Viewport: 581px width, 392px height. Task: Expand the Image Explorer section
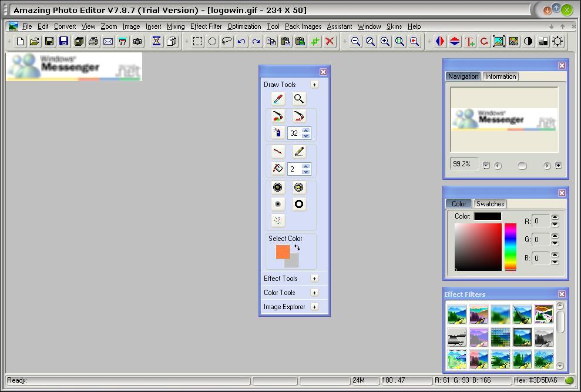coord(315,306)
